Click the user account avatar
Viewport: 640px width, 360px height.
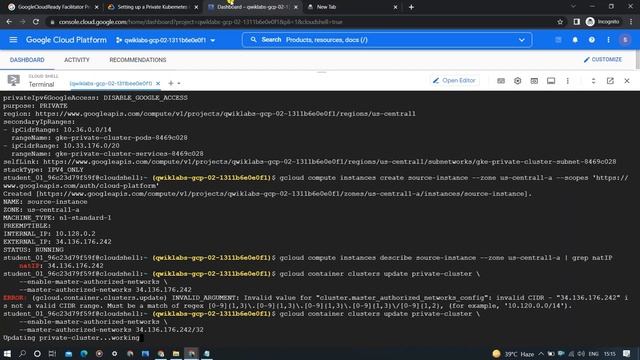click(625, 40)
